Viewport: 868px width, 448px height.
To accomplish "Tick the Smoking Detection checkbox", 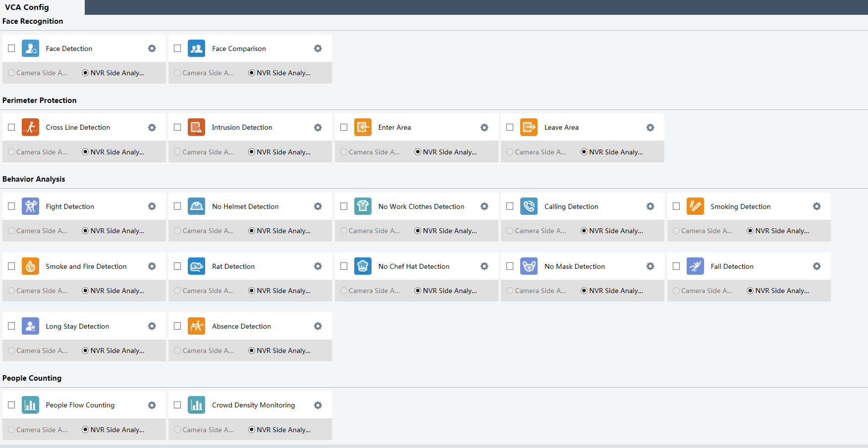I will (676, 206).
